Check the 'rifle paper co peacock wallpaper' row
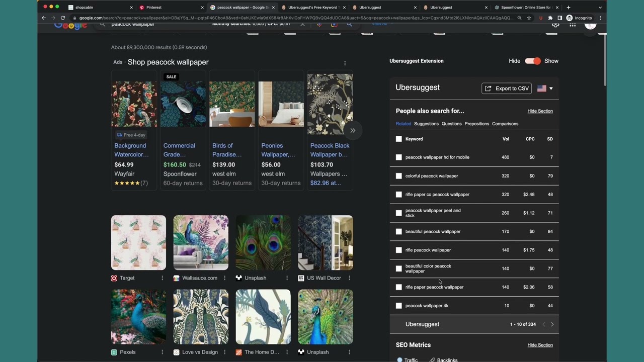 tap(399, 195)
